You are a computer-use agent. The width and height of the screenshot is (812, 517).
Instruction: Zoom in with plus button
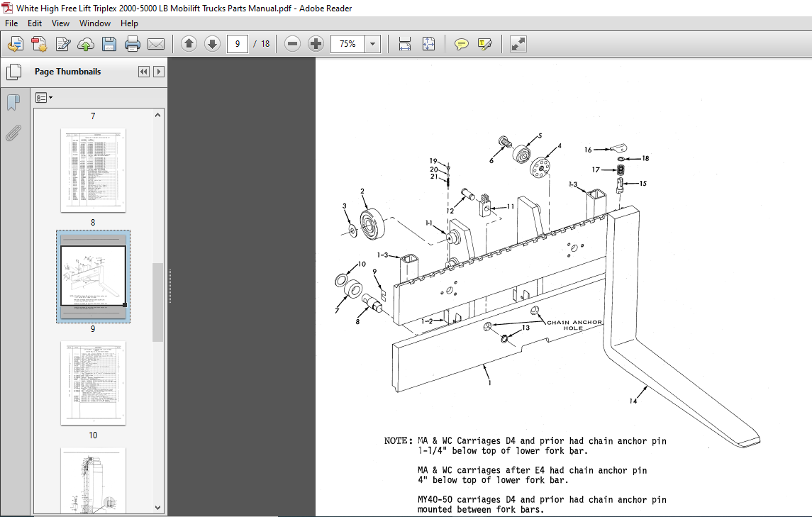tap(316, 44)
